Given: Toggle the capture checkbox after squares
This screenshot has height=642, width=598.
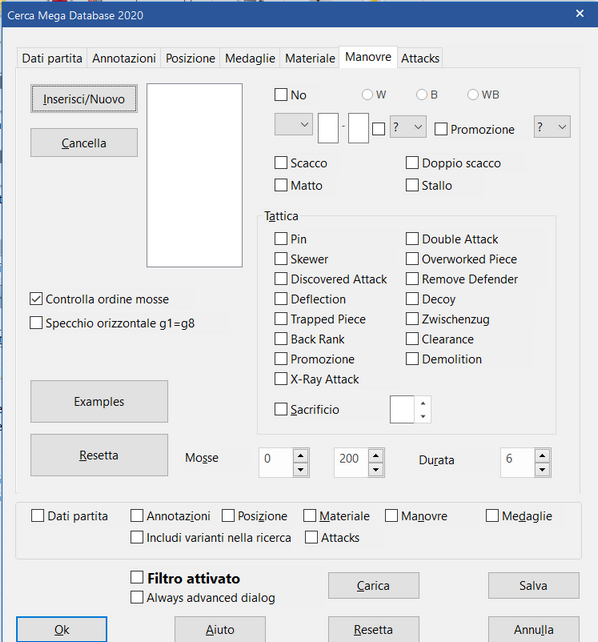Looking at the screenshot, I should (379, 129).
